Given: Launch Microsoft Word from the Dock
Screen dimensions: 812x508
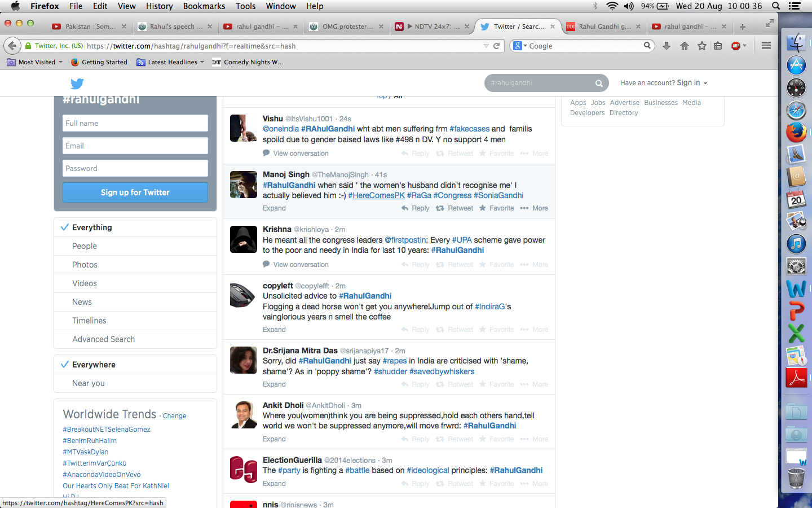Looking at the screenshot, I should tap(796, 288).
